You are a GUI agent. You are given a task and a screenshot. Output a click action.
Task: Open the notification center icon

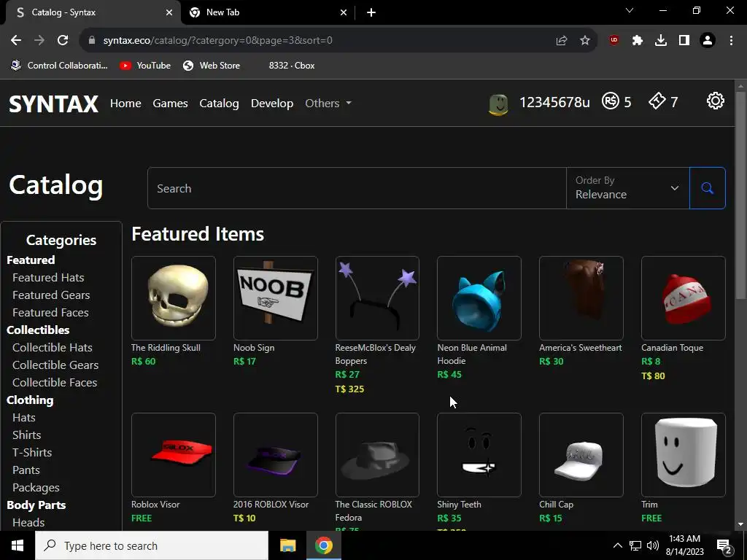724,546
